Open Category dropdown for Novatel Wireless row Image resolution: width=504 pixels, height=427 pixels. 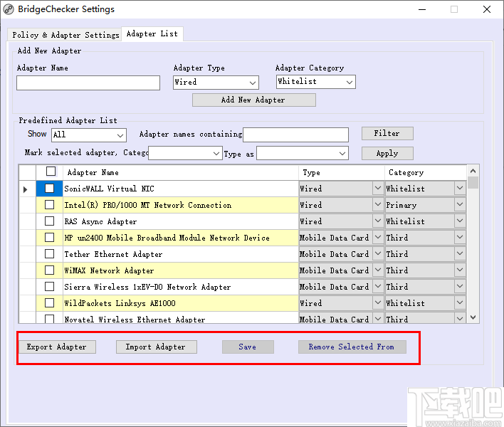pos(460,318)
